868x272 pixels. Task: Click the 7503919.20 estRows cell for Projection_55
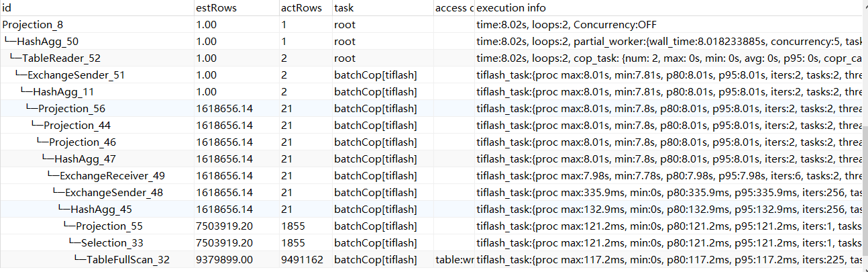(x=224, y=226)
